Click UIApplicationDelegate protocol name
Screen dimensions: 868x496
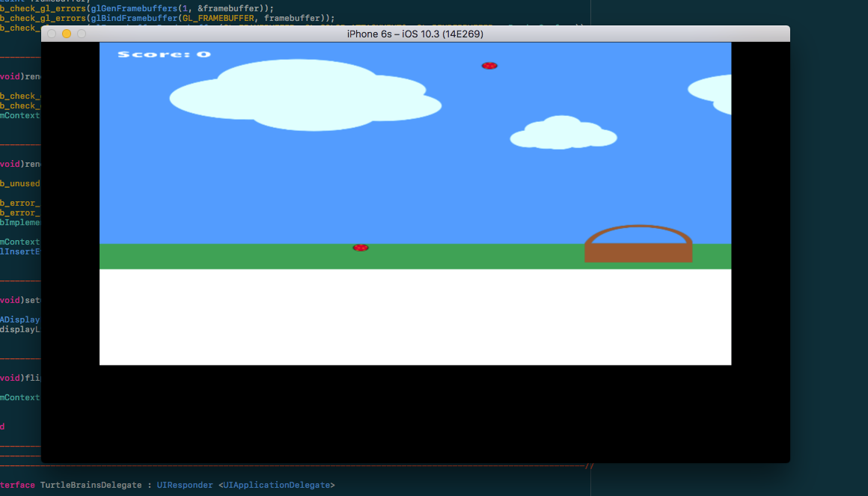click(276, 485)
